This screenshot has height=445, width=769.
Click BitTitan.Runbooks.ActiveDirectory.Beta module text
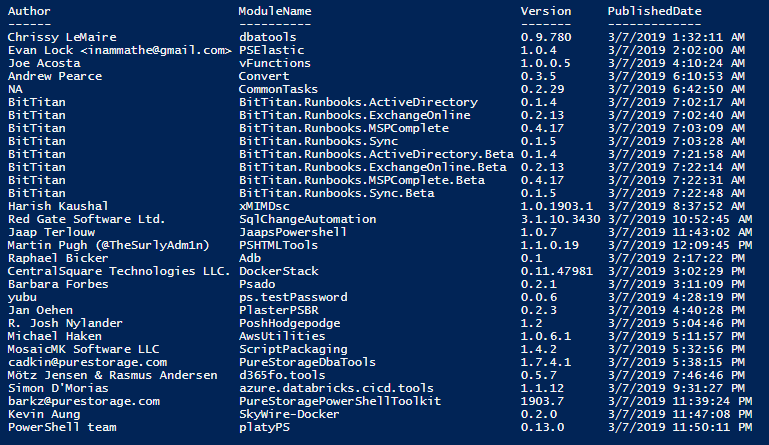tap(376, 154)
